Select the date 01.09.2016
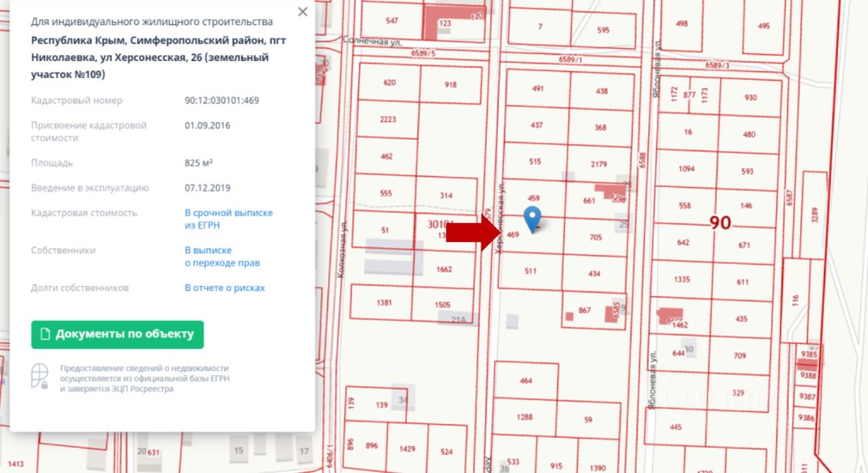 [x=208, y=125]
